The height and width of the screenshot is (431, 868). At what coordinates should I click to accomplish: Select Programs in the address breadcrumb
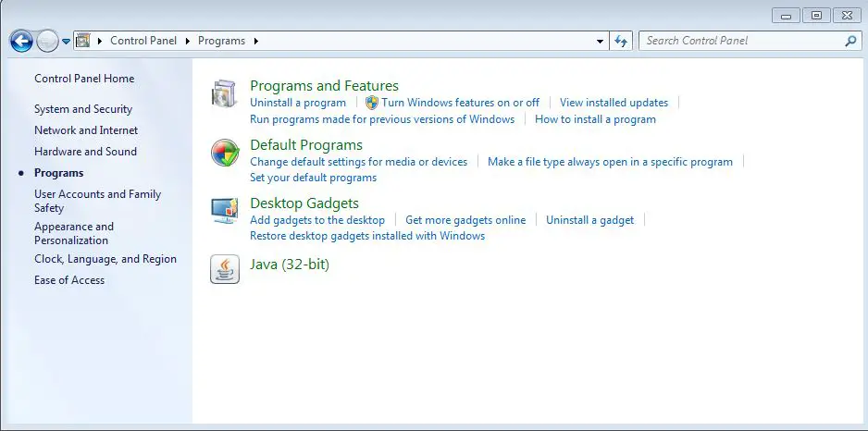(x=221, y=41)
